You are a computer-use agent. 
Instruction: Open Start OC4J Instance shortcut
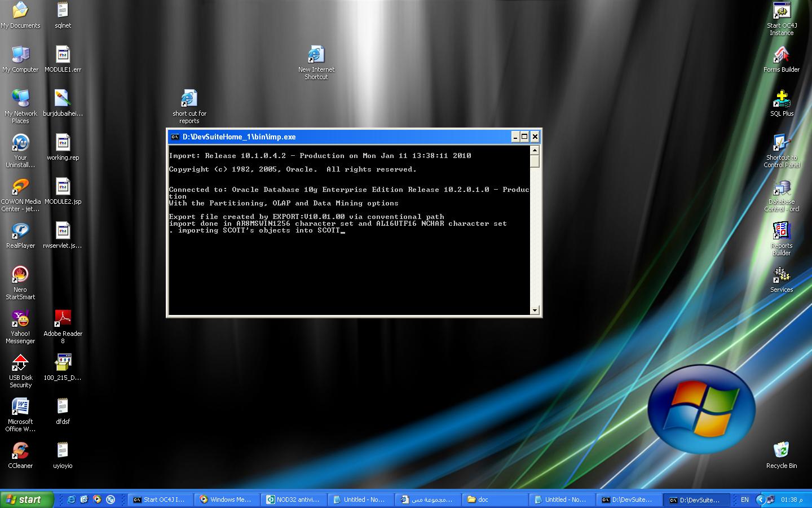(x=782, y=14)
